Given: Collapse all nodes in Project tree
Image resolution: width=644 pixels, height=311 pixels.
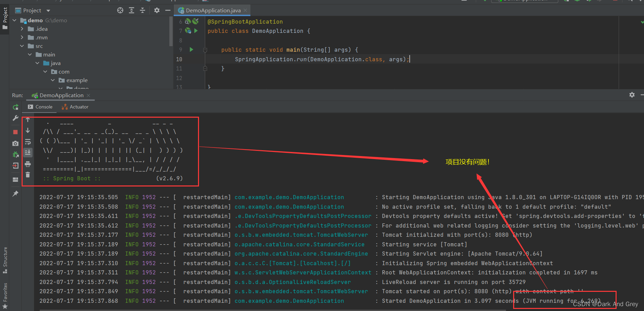Looking at the screenshot, I should (143, 10).
